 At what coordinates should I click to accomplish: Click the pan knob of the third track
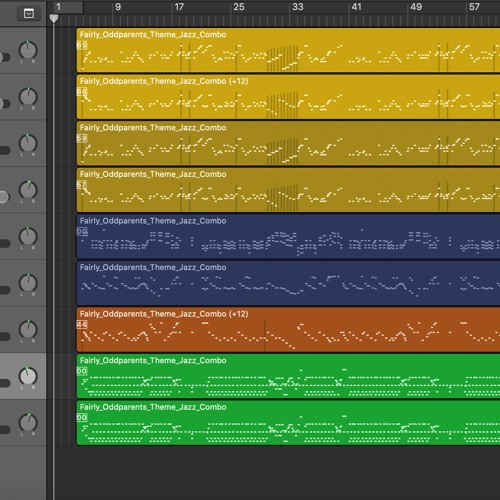point(28,144)
